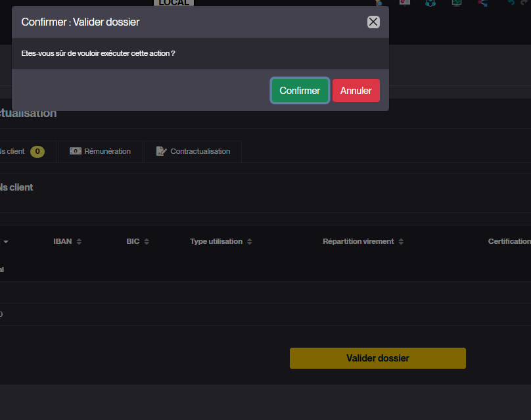The image size is (531, 420).
Task: Sort by Type utilisation column
Action: coord(221,241)
